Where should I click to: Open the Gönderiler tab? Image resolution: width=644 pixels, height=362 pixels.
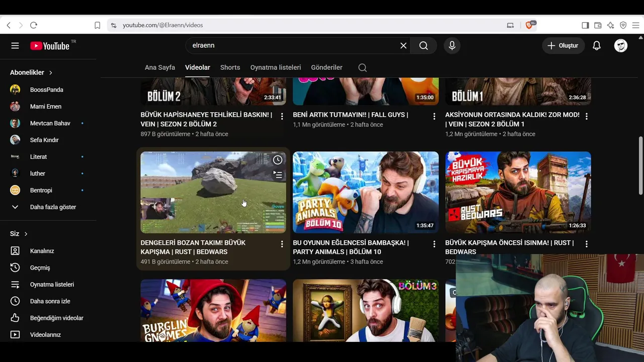(327, 67)
